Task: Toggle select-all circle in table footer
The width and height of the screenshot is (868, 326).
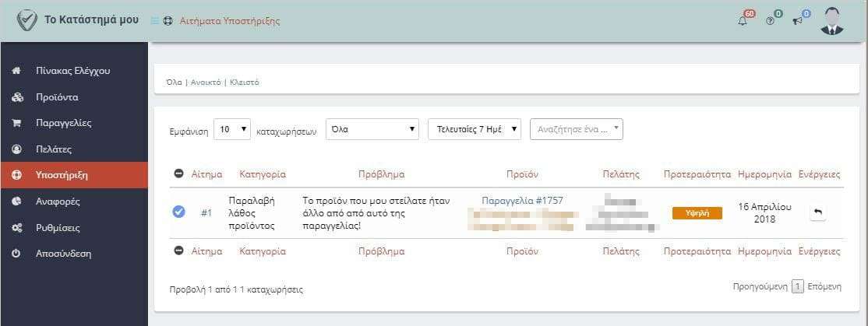Action: coord(178,251)
